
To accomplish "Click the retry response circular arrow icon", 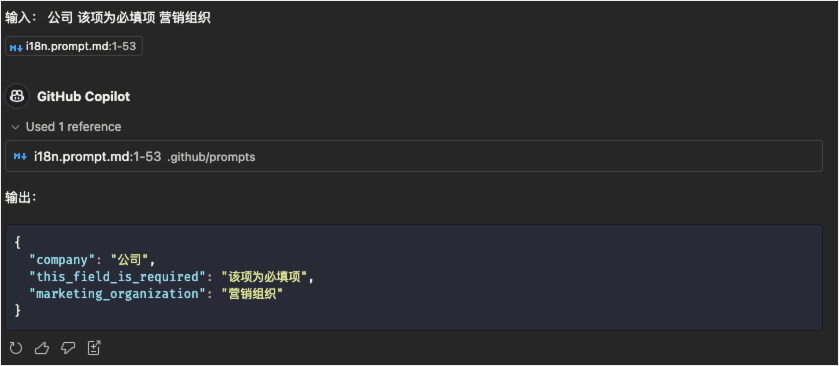I will (16, 348).
